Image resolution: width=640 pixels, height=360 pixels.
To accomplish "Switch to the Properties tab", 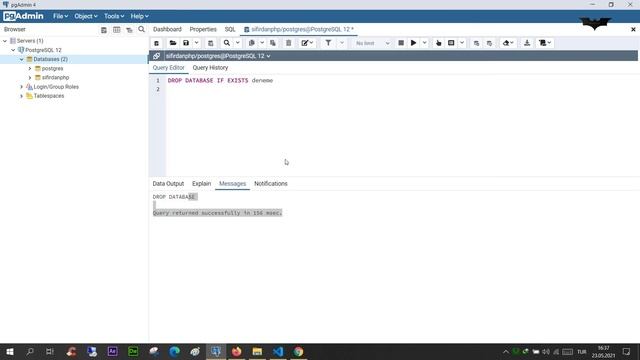I will tap(203, 29).
